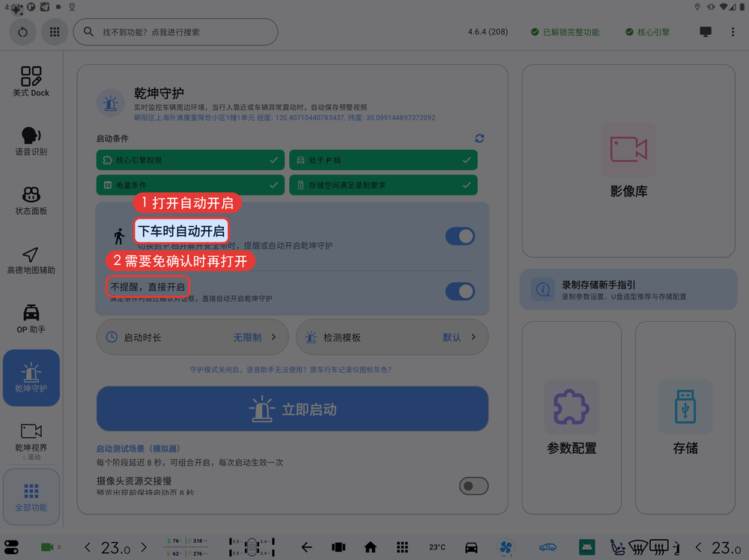The height and width of the screenshot is (560, 749).
Task: Decrease left temperature with left chevron
Action: pos(88,547)
